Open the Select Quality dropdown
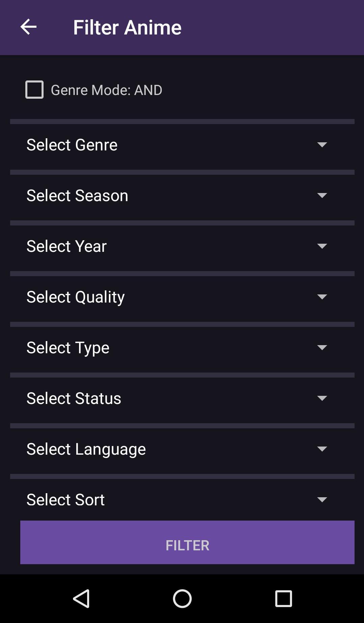The width and height of the screenshot is (364, 623). (x=182, y=297)
